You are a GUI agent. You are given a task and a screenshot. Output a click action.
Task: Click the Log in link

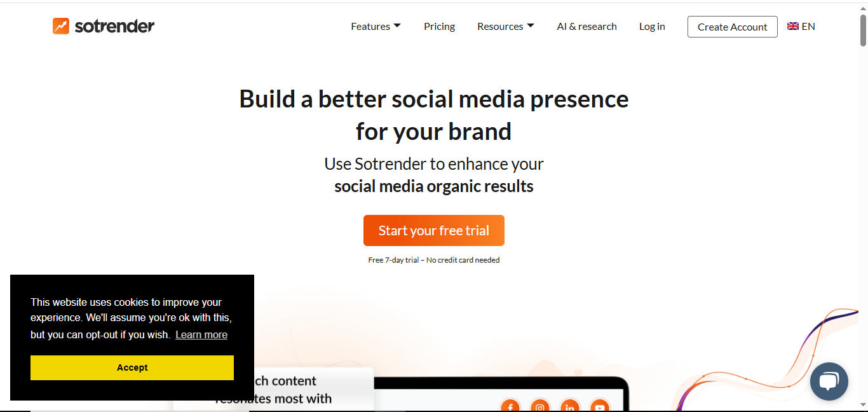652,26
